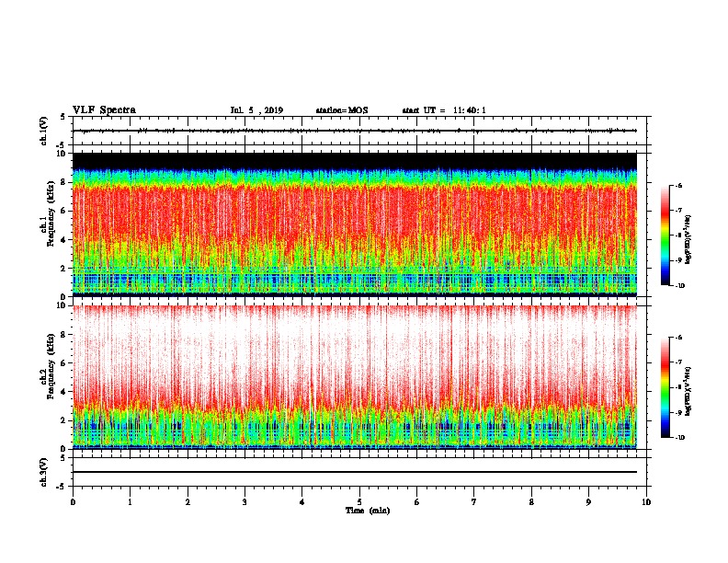
Task: Click the "VLF Spectra" plot title
Action: (104, 110)
